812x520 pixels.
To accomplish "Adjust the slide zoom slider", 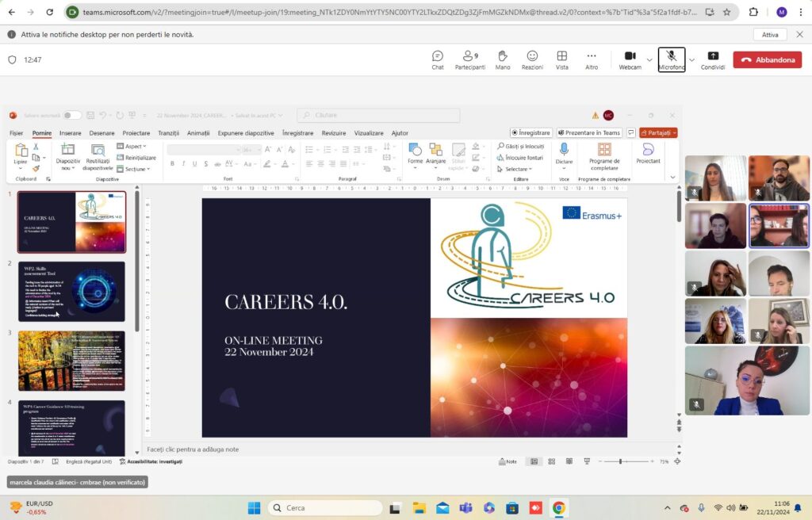I will (x=620, y=461).
